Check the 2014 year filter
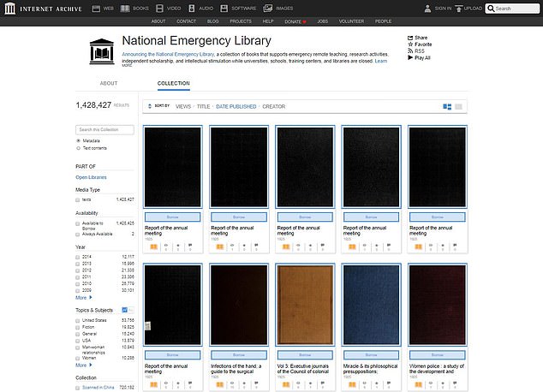The height and width of the screenshot is (392, 543). (78, 257)
